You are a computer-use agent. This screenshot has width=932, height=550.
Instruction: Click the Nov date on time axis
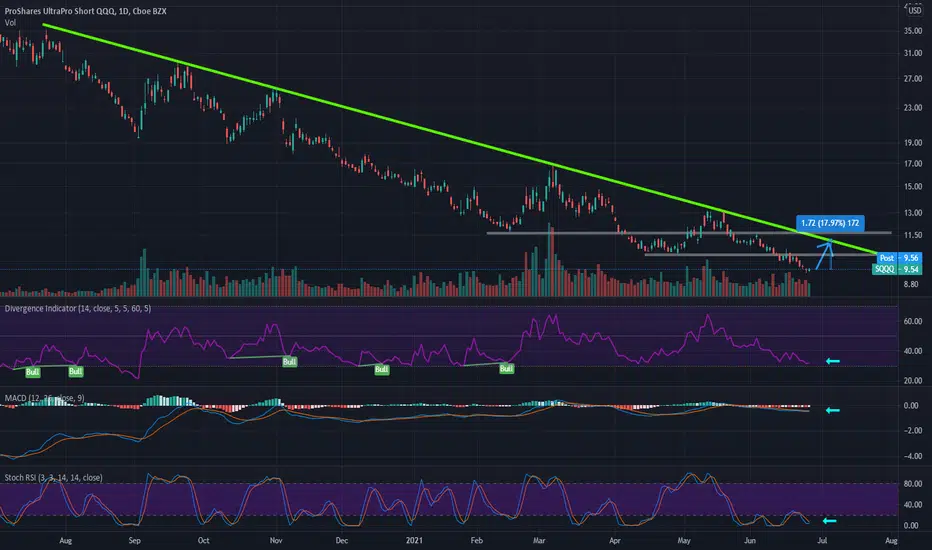276,540
